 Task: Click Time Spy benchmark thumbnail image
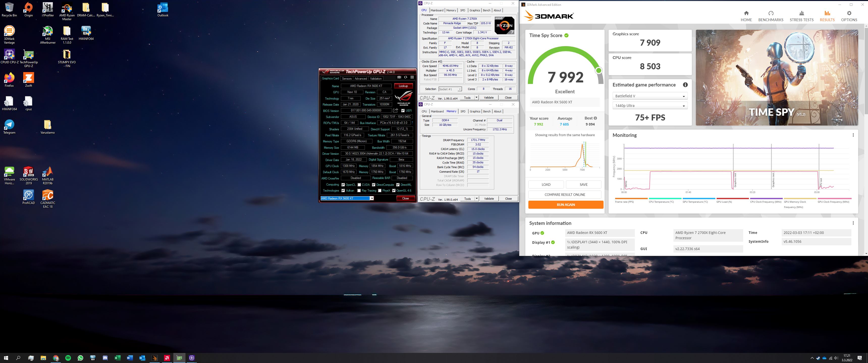[777, 78]
